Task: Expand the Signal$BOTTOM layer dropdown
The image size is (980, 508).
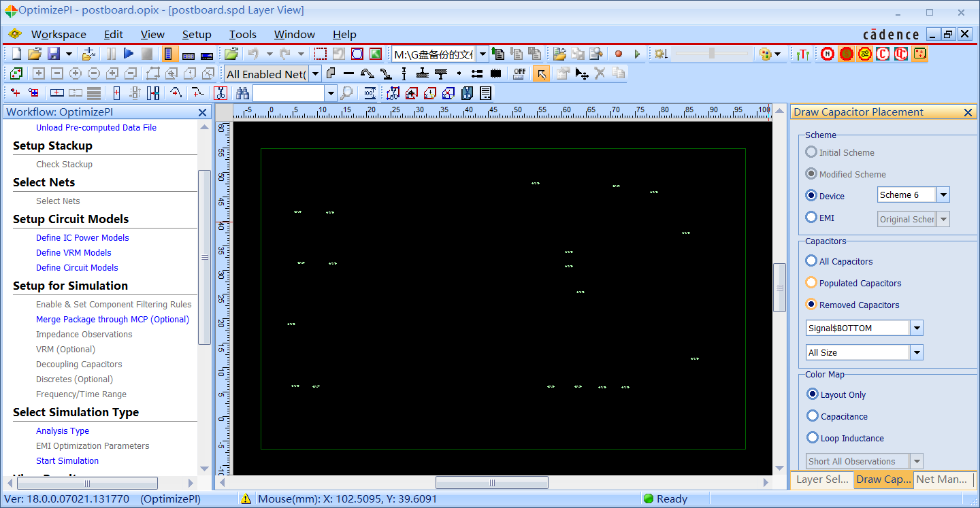Action: pyautogui.click(x=917, y=328)
